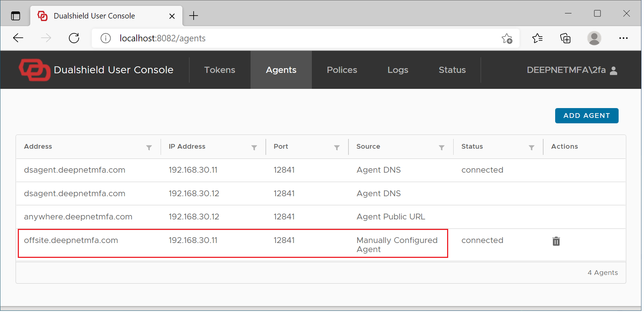
Task: Click the localhost:8082/agents address bar
Action: click(290, 38)
